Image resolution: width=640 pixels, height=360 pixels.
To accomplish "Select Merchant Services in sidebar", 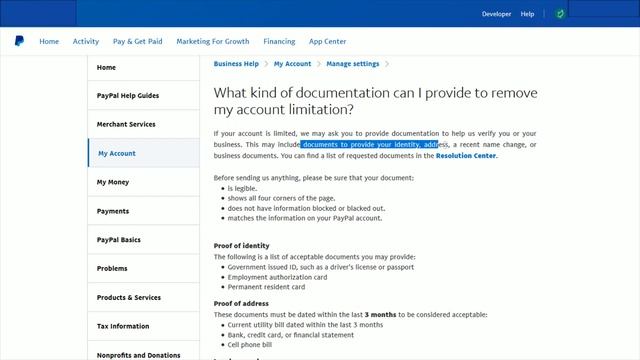I will coord(144,124).
